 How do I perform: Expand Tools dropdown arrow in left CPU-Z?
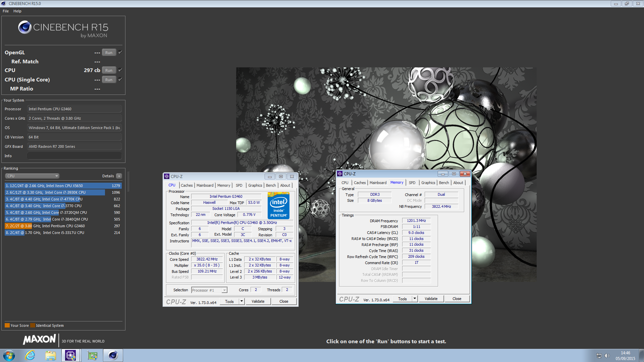pyautogui.click(x=241, y=302)
